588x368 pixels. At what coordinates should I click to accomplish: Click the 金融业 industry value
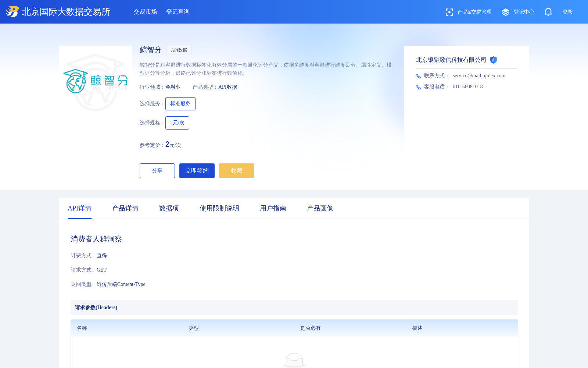click(173, 87)
